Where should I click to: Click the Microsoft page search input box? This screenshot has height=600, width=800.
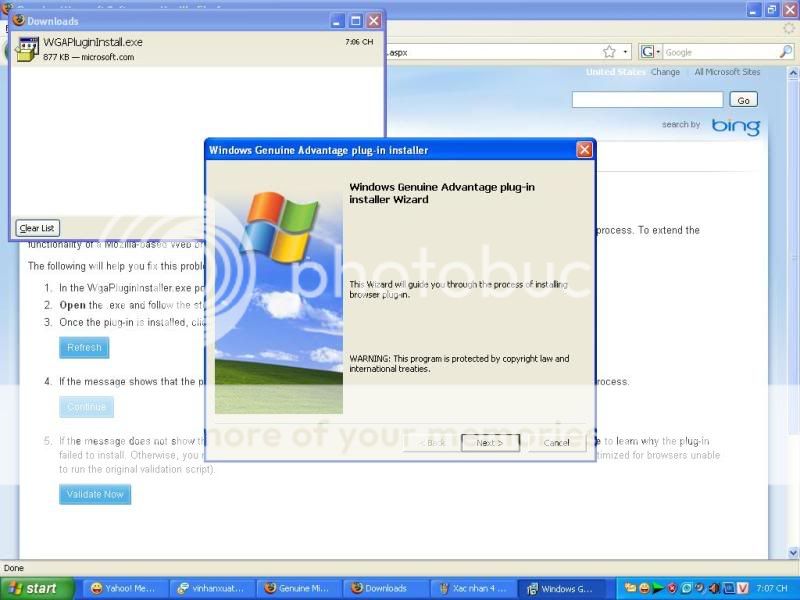pyautogui.click(x=647, y=100)
